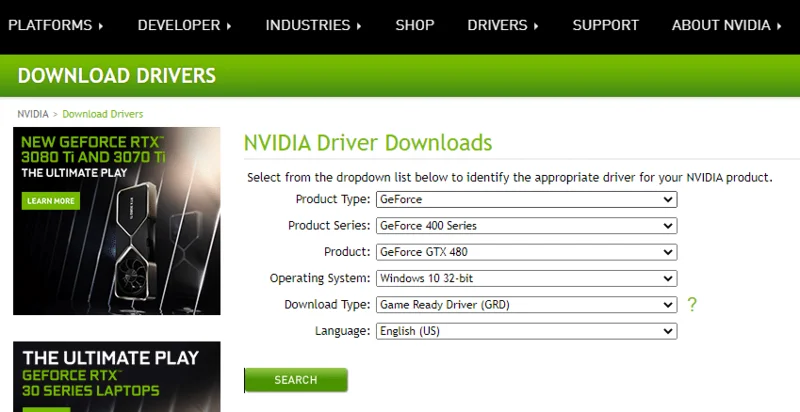
Task: Click the green question mark help icon
Action: (x=691, y=304)
